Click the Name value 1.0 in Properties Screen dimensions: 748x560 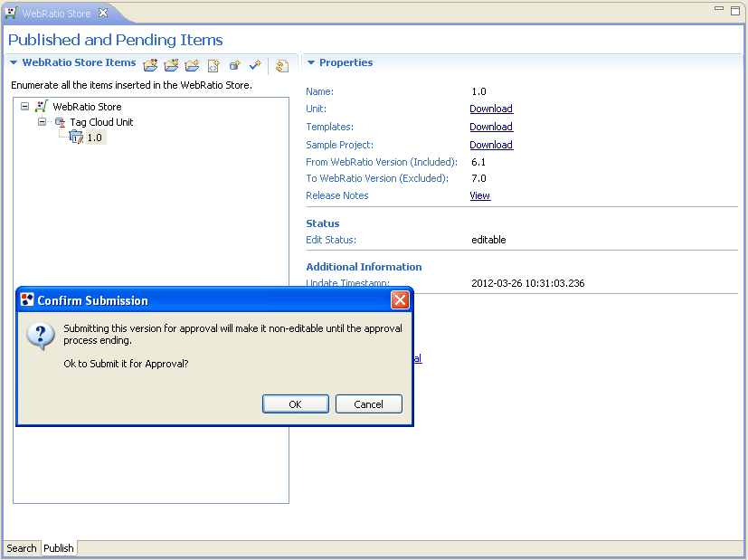[x=479, y=91]
